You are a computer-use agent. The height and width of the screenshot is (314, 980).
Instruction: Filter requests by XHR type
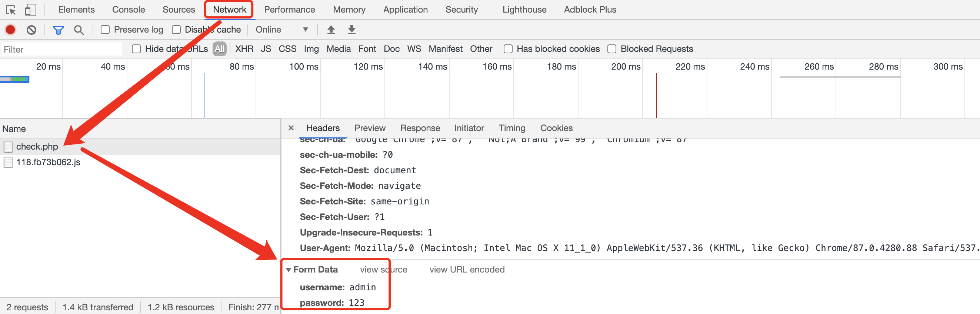pyautogui.click(x=244, y=49)
